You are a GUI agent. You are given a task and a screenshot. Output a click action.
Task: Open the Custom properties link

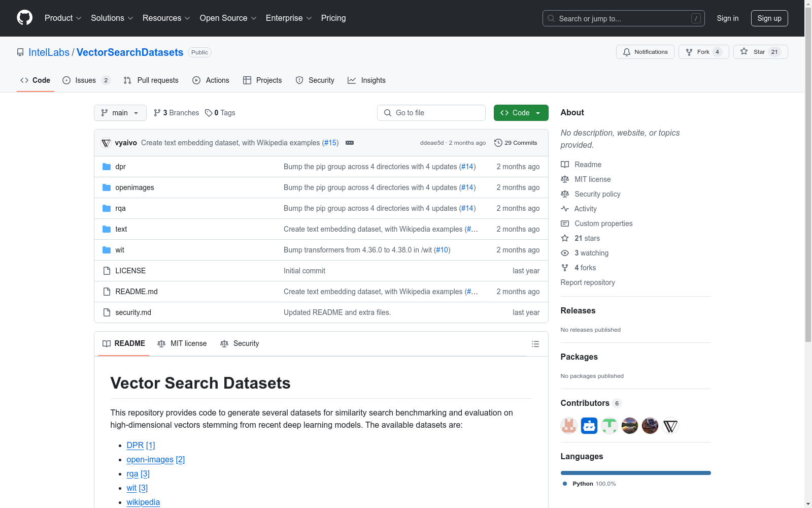(603, 224)
